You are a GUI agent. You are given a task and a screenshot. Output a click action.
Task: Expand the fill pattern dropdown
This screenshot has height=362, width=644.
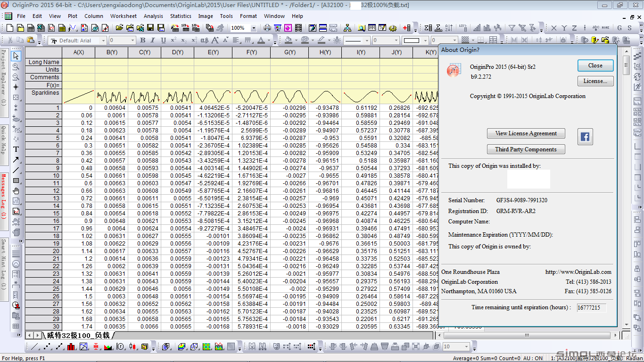474,41
